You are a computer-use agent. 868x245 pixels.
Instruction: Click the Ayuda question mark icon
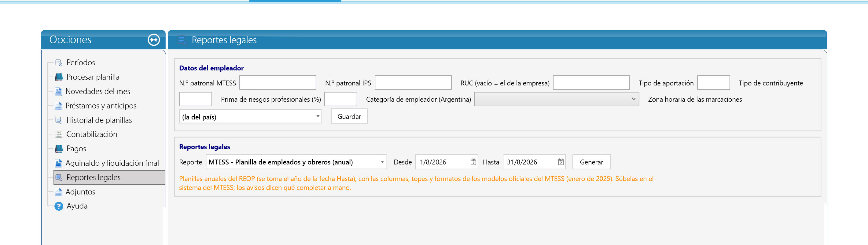click(59, 206)
